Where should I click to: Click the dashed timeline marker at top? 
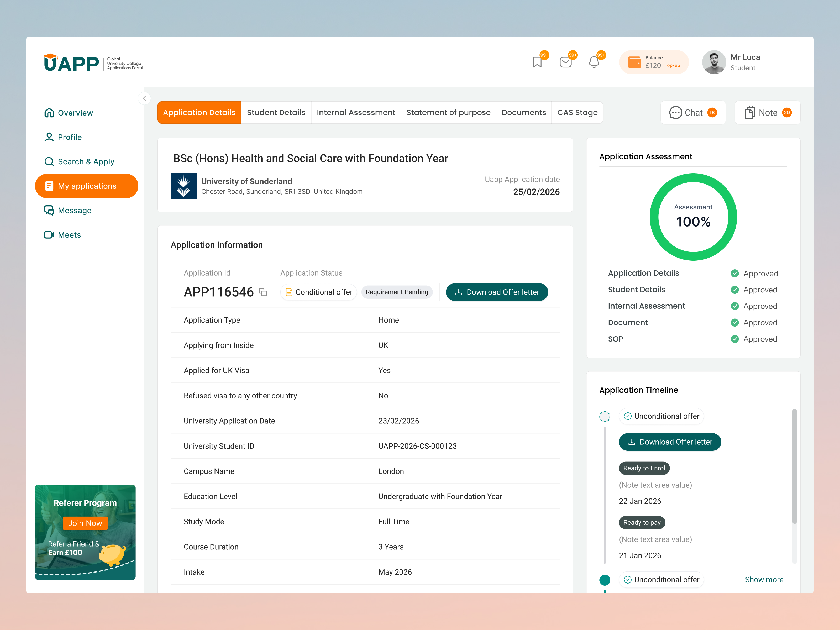[x=605, y=417]
